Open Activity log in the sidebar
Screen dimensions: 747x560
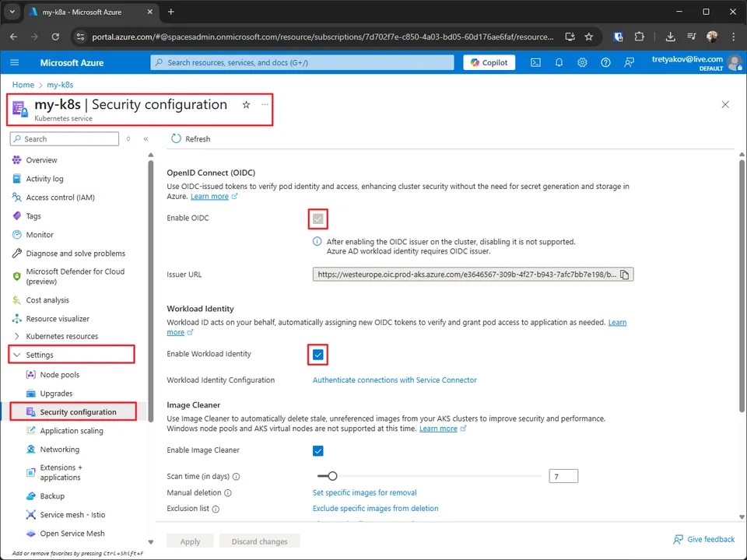[44, 179]
